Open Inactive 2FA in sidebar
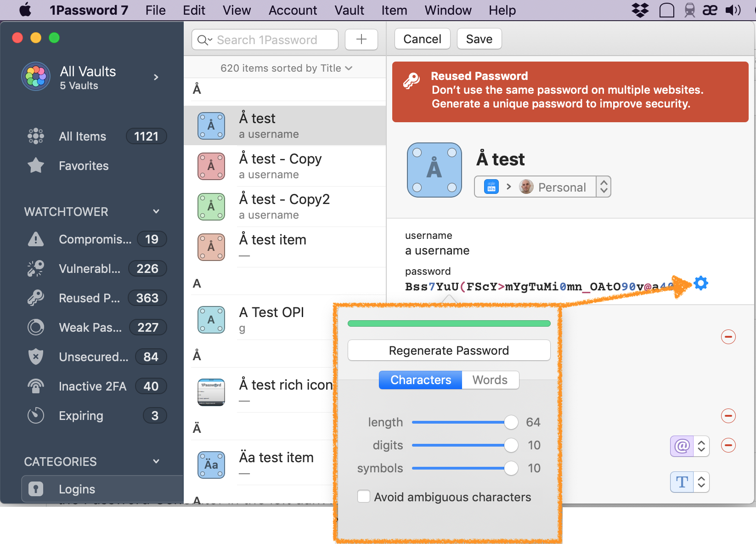This screenshot has width=756, height=544. click(x=95, y=386)
